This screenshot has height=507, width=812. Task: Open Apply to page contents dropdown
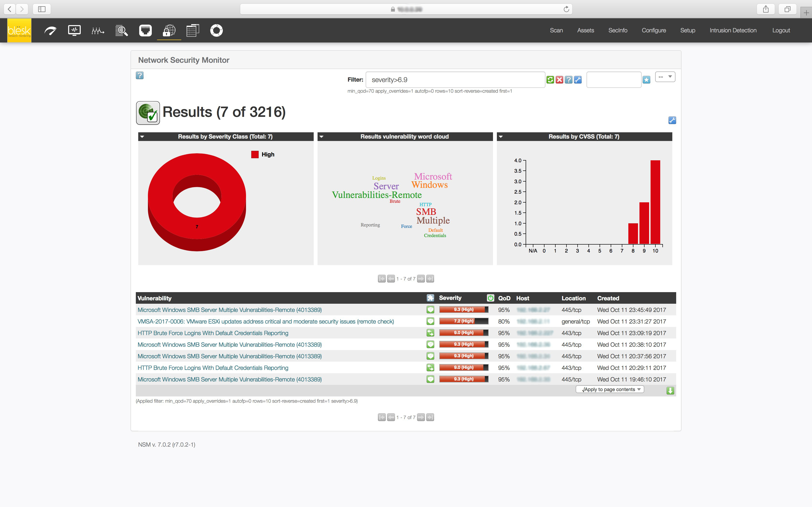click(610, 389)
